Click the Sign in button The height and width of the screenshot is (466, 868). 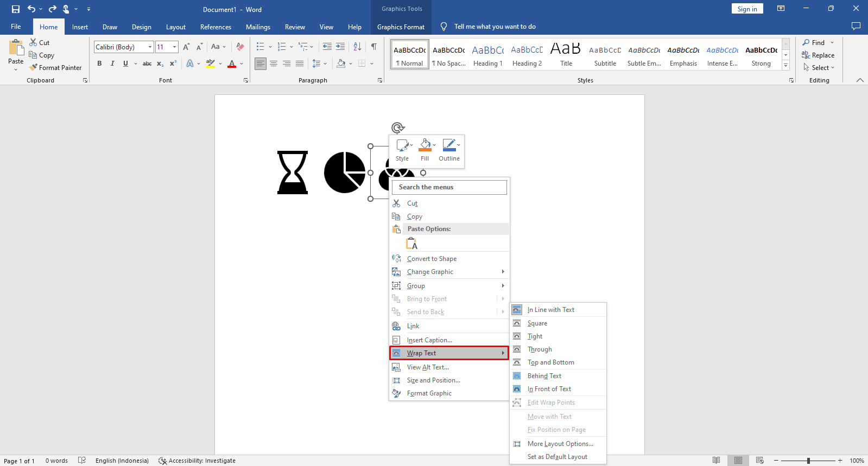[x=747, y=9]
